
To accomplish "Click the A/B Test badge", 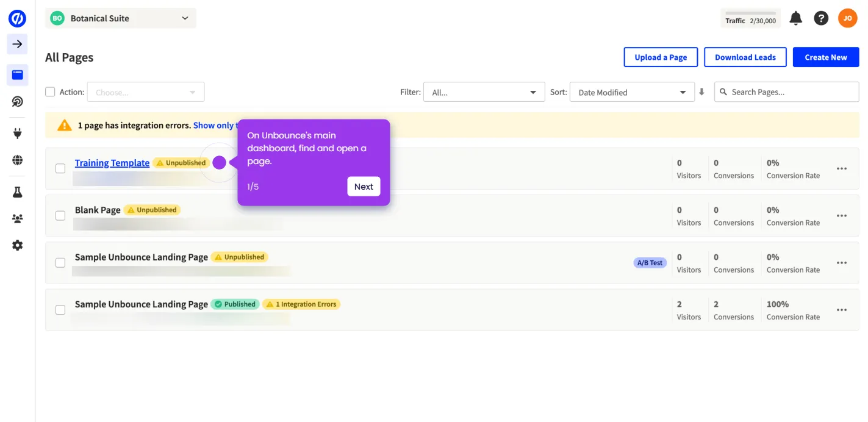I will click(x=650, y=263).
